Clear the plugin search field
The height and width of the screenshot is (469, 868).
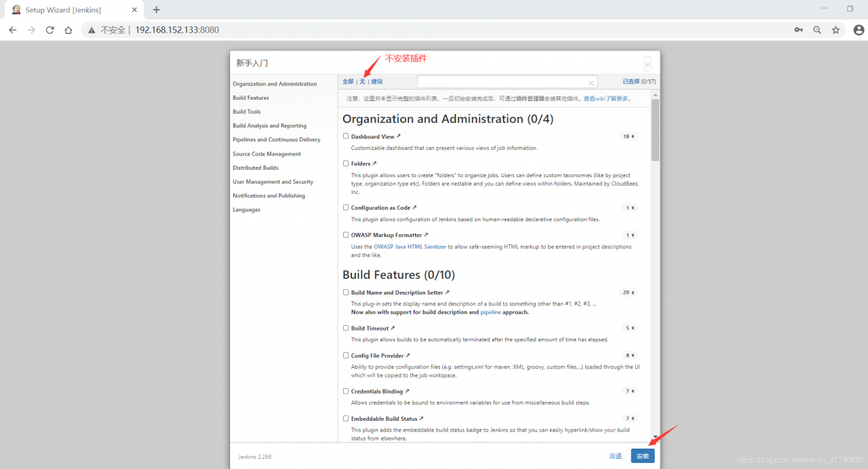[x=591, y=83]
